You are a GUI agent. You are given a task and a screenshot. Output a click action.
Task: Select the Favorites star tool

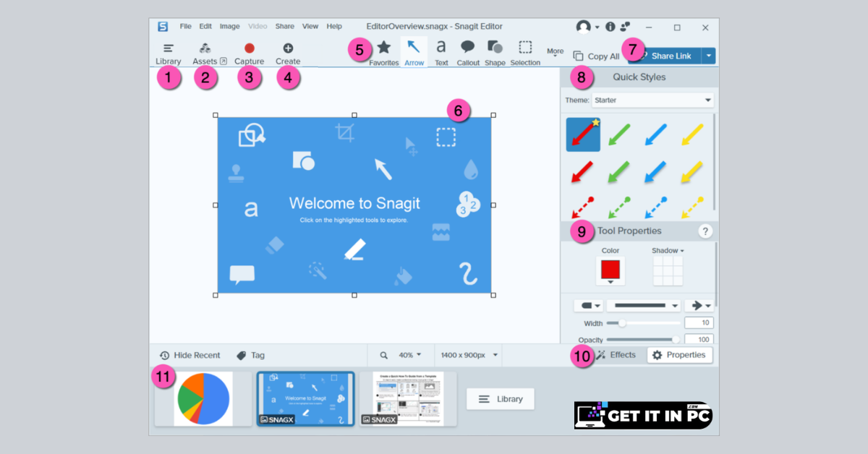tap(384, 53)
